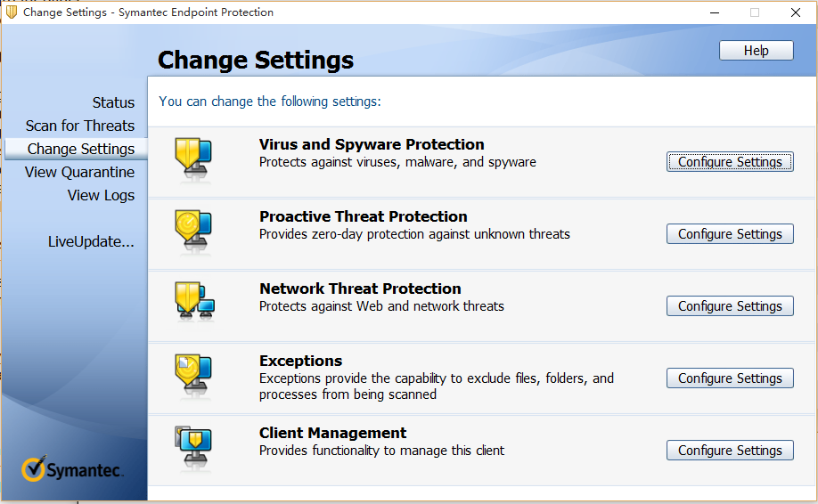Configure Settings for Client Management
The image size is (818, 504).
click(730, 450)
